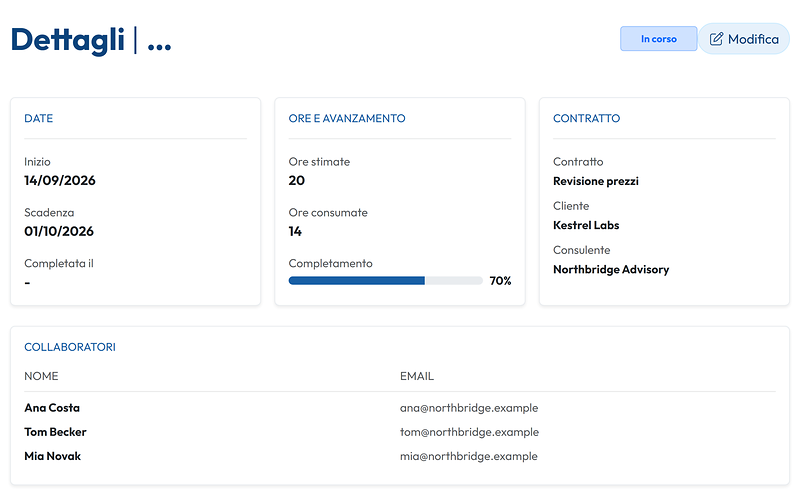Click the Ore consumate label
800x500 pixels.
(x=328, y=212)
